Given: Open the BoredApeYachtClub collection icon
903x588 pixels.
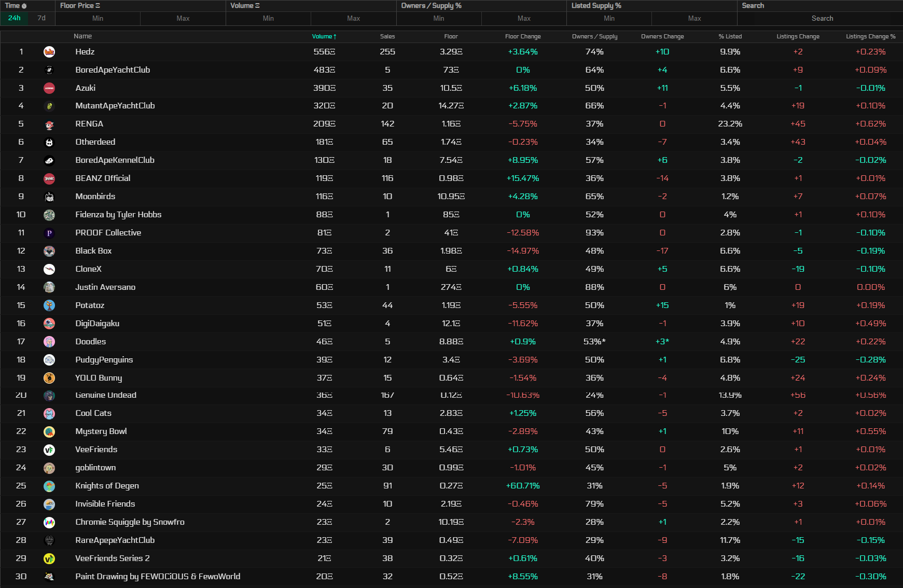Looking at the screenshot, I should click(x=49, y=70).
